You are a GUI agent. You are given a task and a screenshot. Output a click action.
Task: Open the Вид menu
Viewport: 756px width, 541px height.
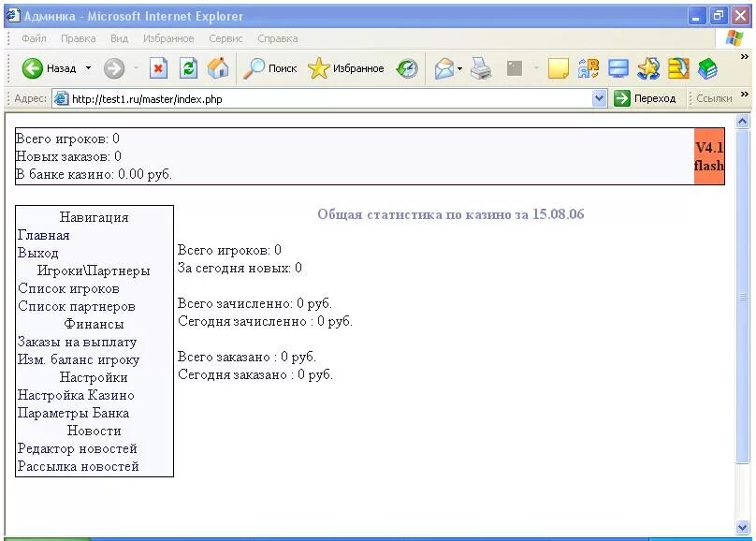point(119,38)
